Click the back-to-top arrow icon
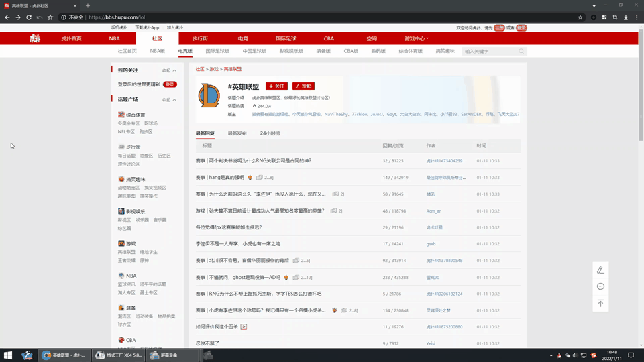644x362 pixels. pos(600,303)
